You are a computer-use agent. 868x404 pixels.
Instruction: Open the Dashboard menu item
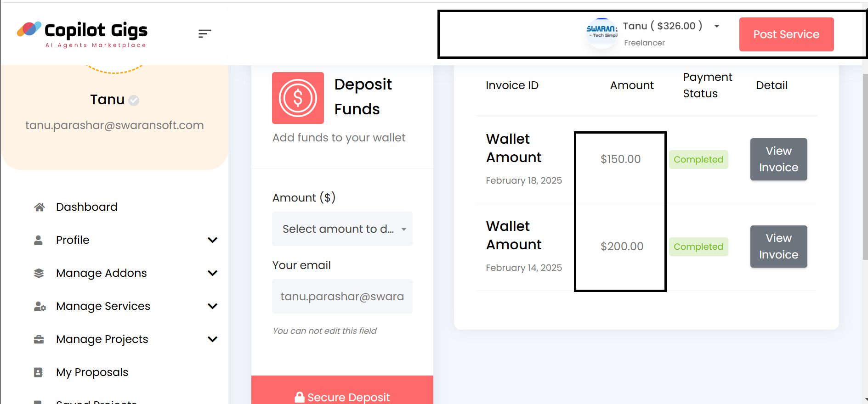(86, 207)
